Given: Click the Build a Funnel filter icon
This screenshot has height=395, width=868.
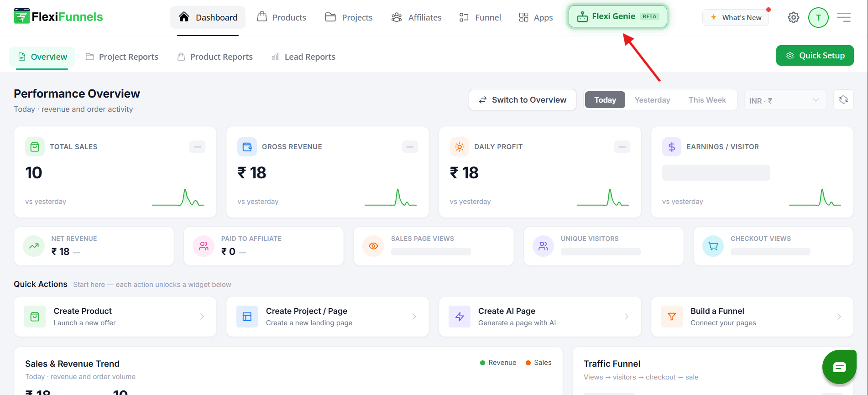Looking at the screenshot, I should 672,317.
